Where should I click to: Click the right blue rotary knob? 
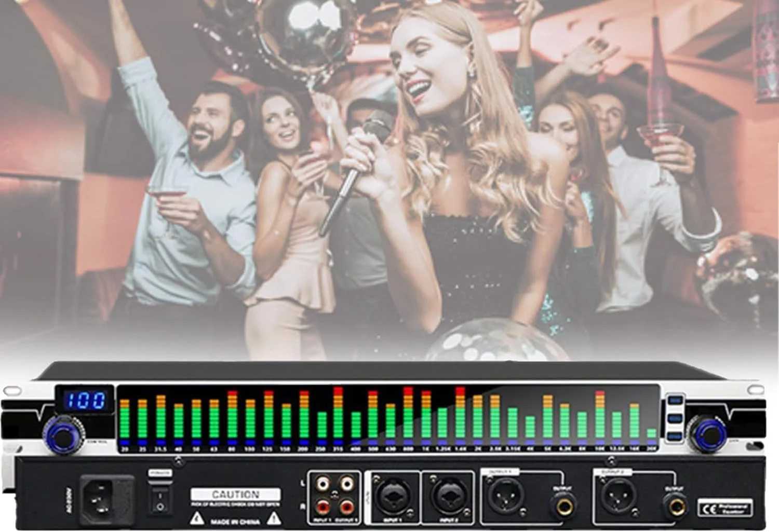click(706, 432)
